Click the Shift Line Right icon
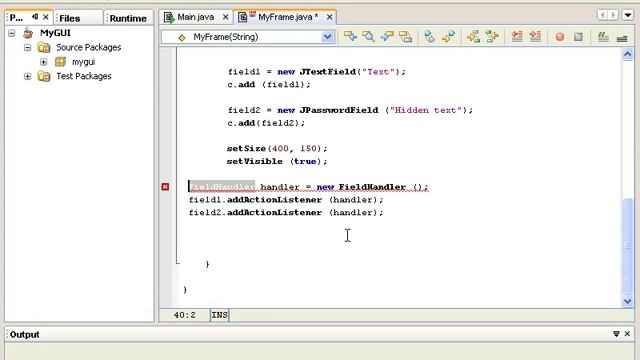 535,37
